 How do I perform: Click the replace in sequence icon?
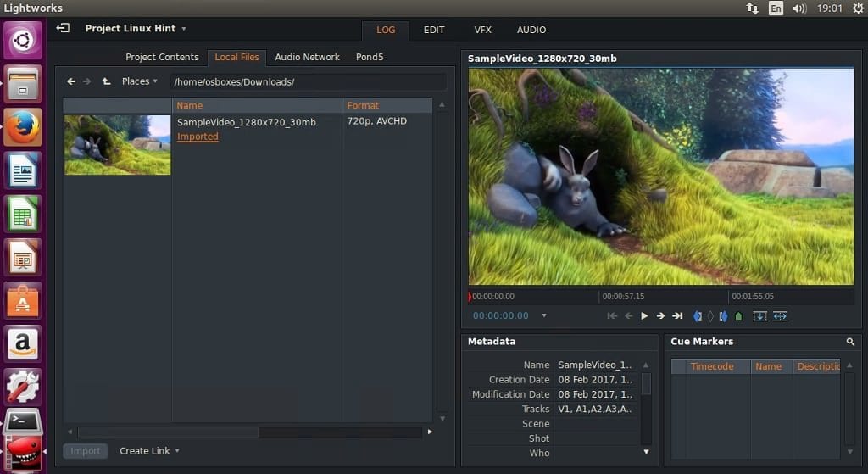[x=780, y=316]
